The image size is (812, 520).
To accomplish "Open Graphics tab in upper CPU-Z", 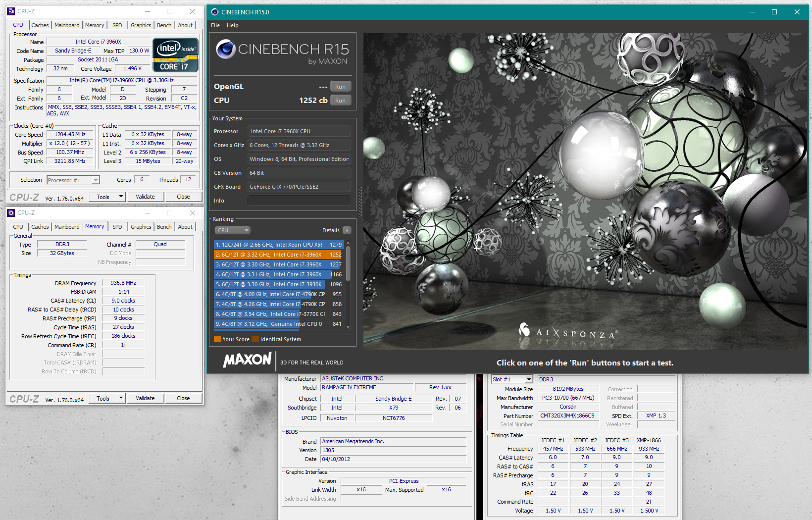I will click(141, 25).
